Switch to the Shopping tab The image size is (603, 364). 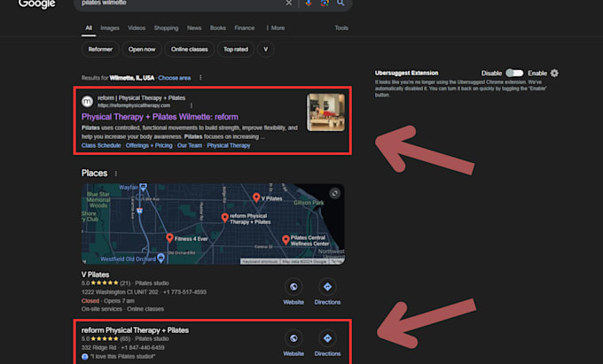click(166, 28)
